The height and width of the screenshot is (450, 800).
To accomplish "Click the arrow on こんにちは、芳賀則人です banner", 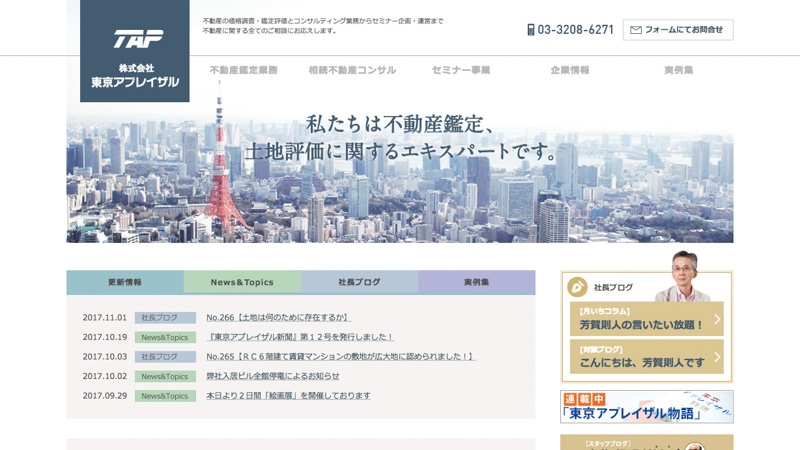I will click(x=717, y=357).
